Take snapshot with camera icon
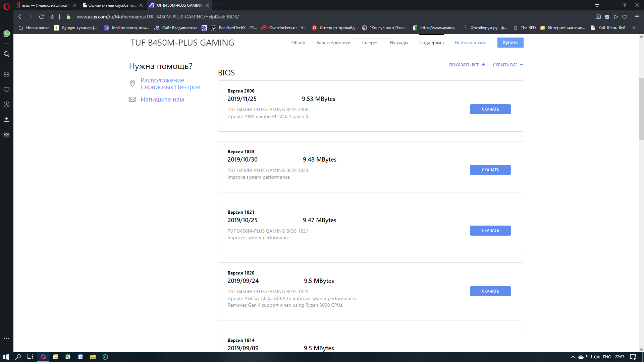The image size is (644, 362). (598, 17)
